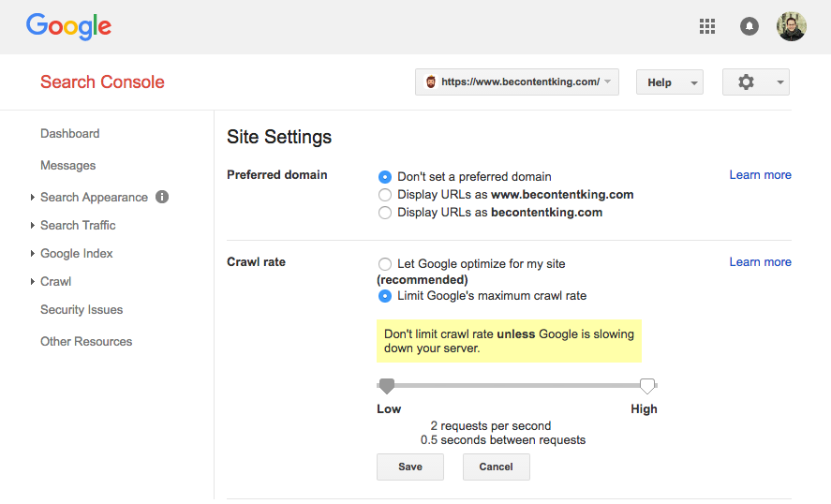Click the Google logo

point(69,26)
